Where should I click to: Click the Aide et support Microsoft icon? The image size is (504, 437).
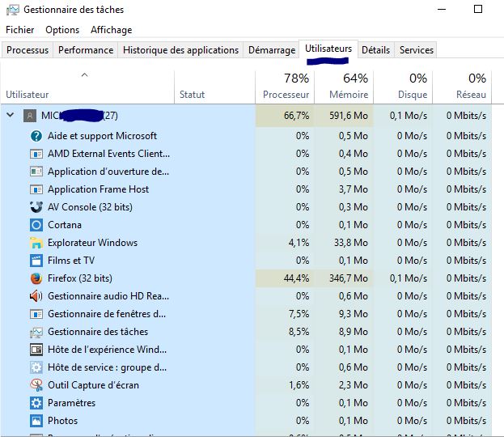tap(36, 136)
